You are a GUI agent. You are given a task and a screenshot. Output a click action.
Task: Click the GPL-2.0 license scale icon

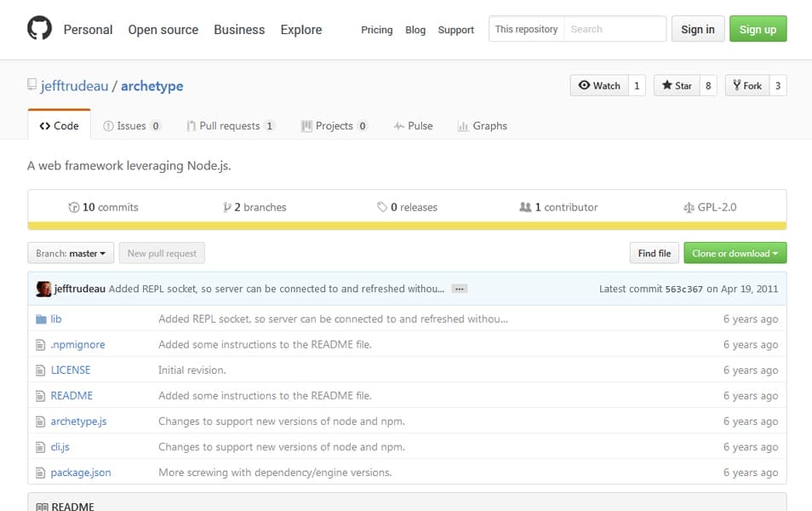pyautogui.click(x=689, y=207)
